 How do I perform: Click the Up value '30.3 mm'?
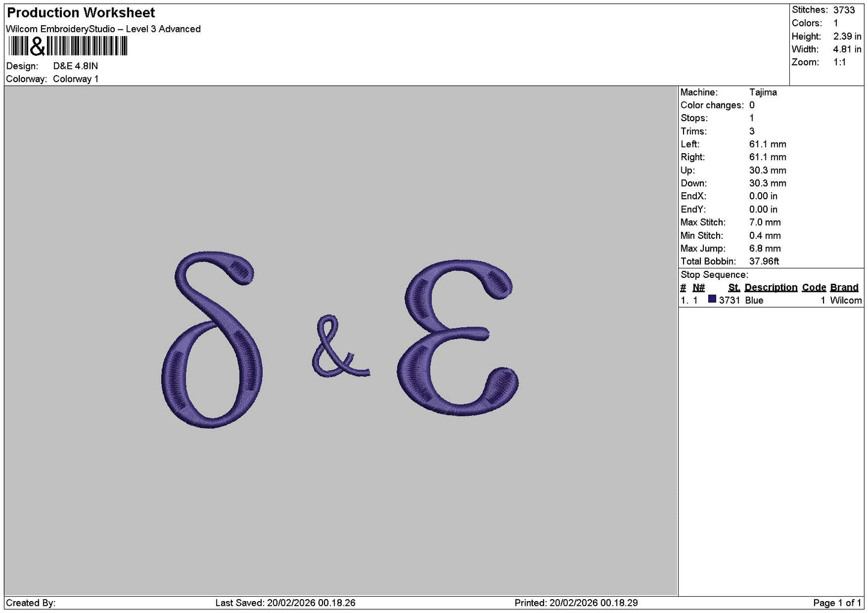pos(768,171)
